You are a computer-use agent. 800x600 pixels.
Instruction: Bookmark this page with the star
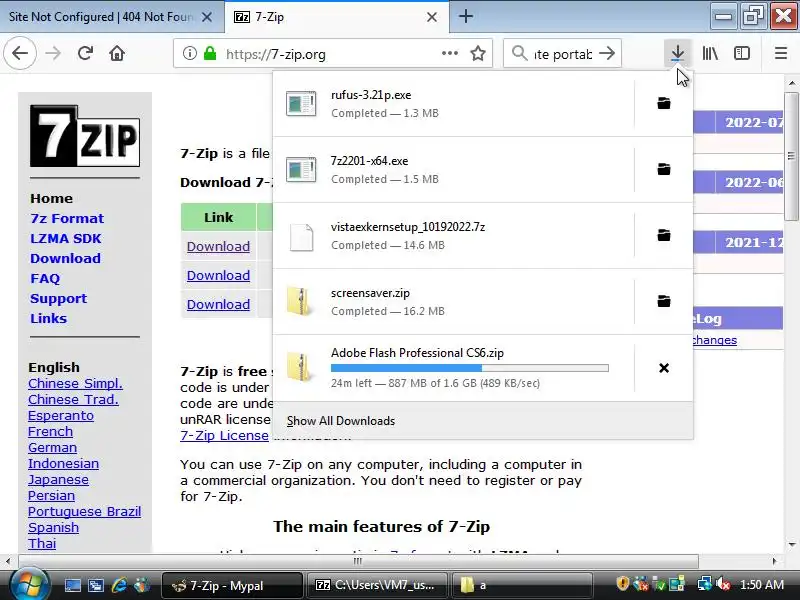[x=478, y=53]
